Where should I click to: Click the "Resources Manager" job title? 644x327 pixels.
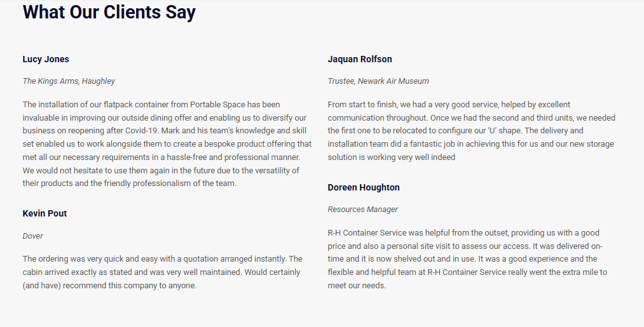362,210
